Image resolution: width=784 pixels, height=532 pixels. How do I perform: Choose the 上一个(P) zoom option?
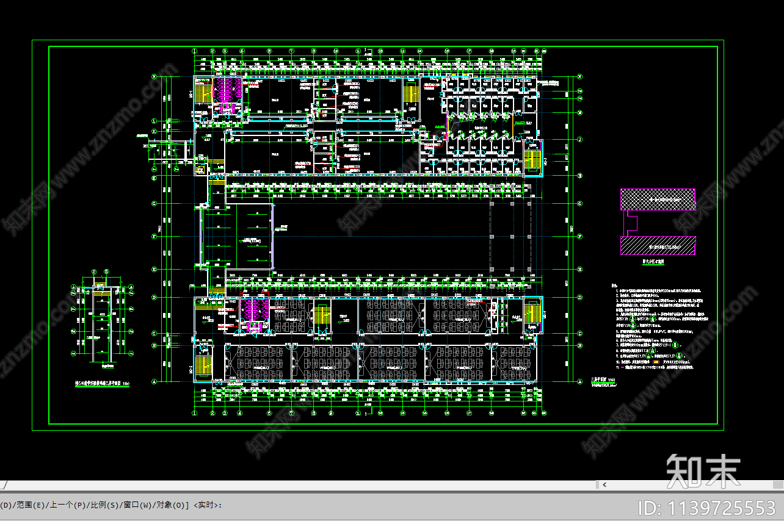point(67,505)
